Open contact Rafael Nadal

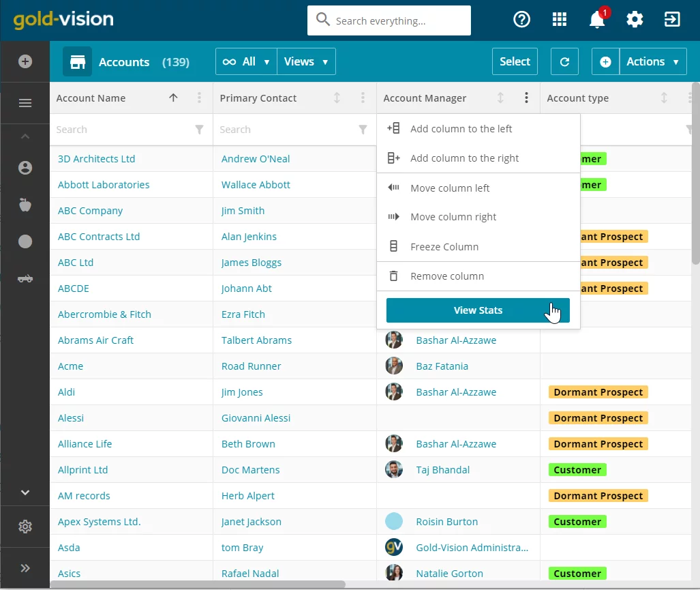[x=250, y=574]
